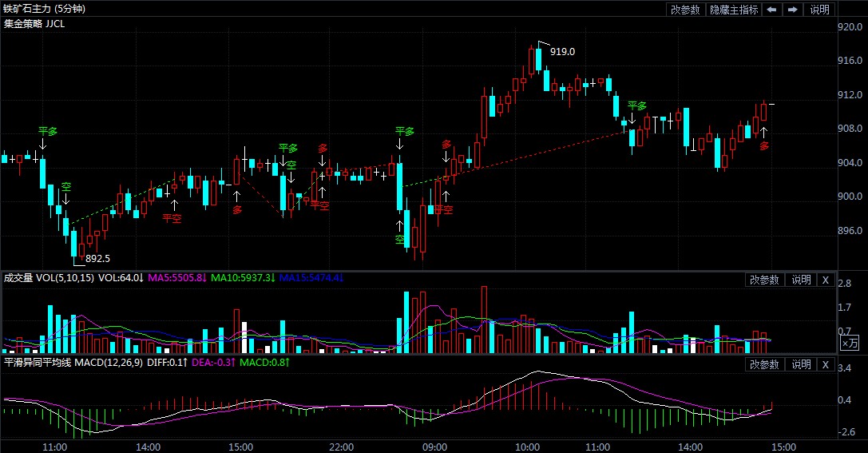The image size is (868, 453).
Task: Click the right arrow to scroll chart forward
Action: coord(792,10)
